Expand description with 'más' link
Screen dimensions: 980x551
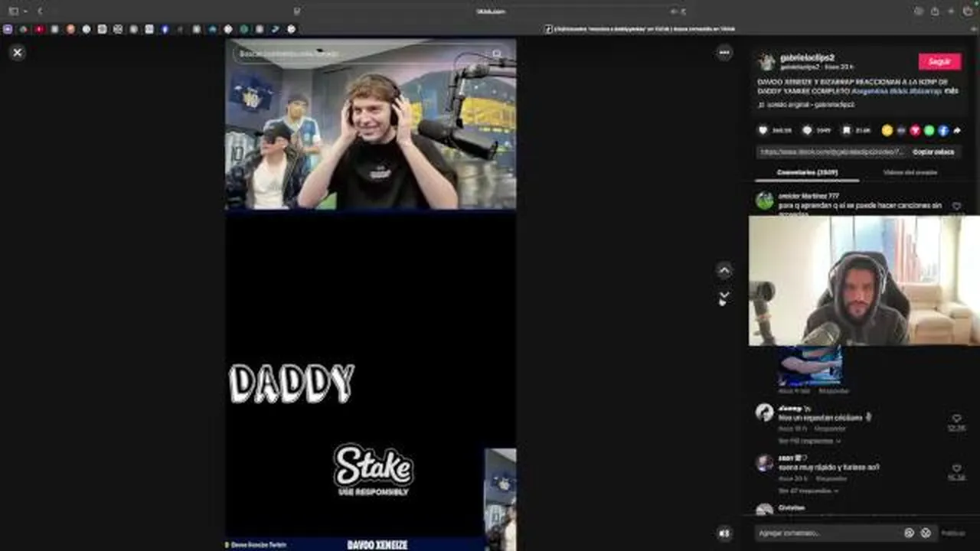tap(952, 90)
